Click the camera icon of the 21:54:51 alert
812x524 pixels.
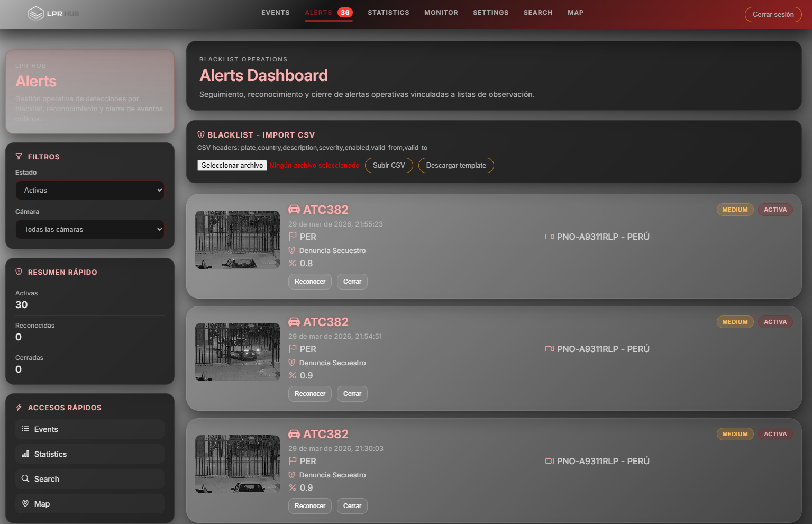coord(549,349)
